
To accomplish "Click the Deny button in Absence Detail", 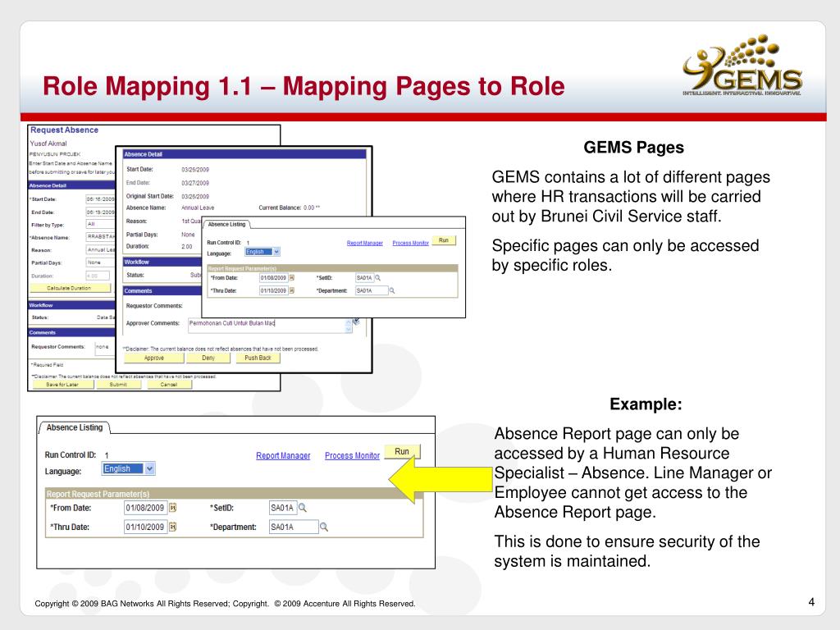I will [208, 358].
